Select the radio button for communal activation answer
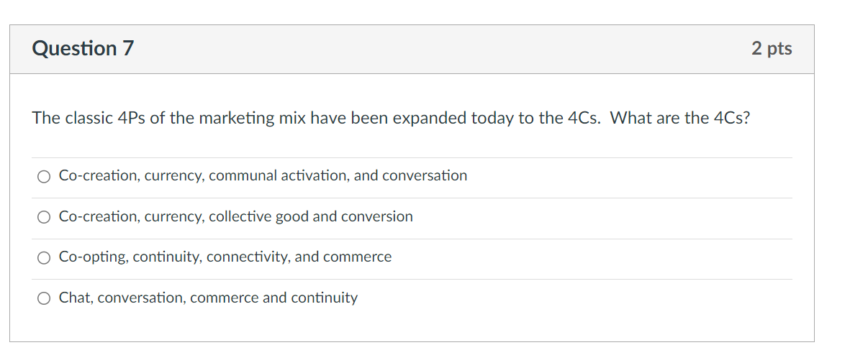 [x=45, y=176]
